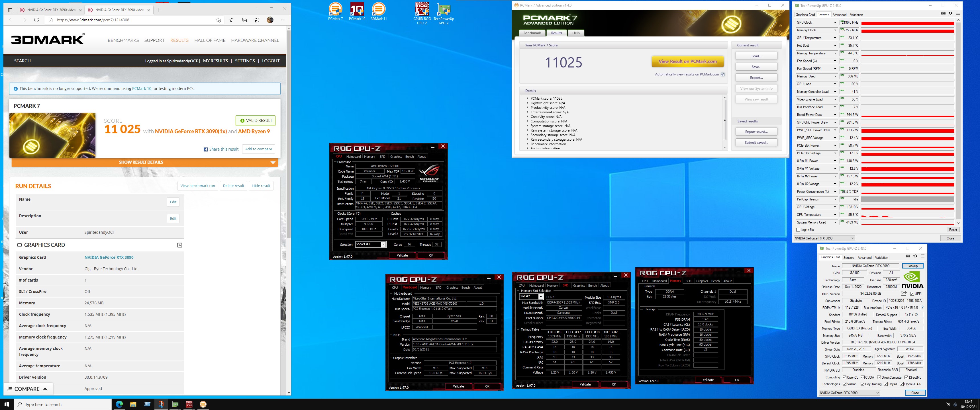Open the TechPowerUp GPU-Z desktop shortcut

[444, 13]
